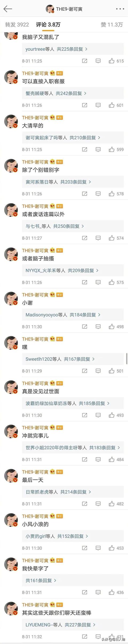Viewport: 128px width, 644px height.
Task: Switch to 赞 11.3万 tab
Action: click(x=112, y=25)
